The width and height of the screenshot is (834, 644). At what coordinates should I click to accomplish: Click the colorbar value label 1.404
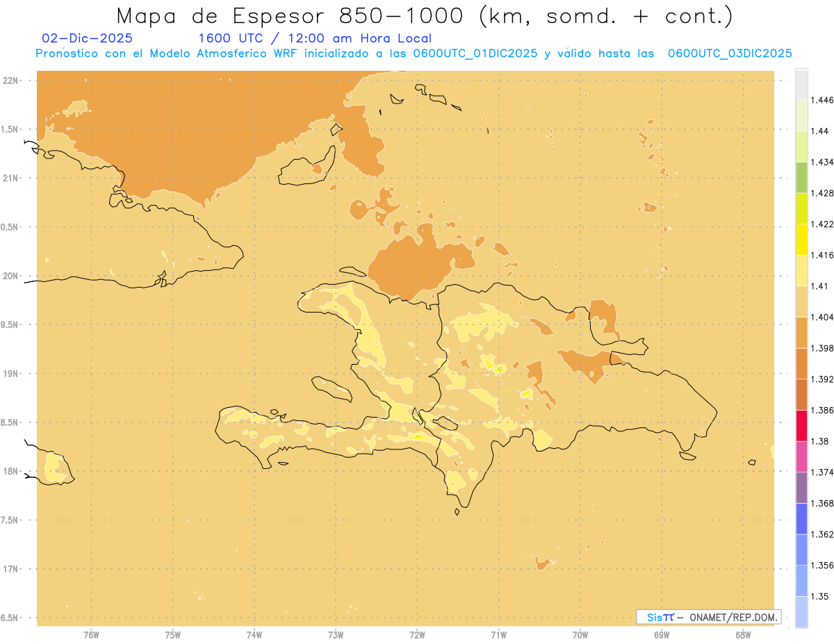click(821, 317)
